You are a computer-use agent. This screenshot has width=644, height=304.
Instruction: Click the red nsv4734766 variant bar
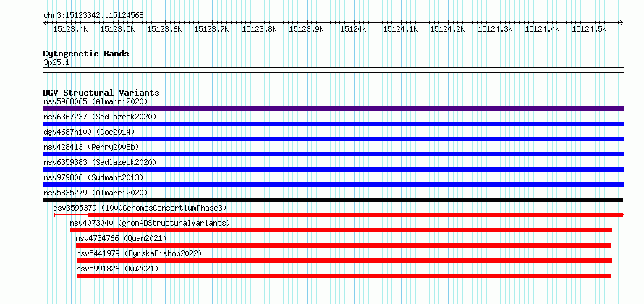[344, 245]
